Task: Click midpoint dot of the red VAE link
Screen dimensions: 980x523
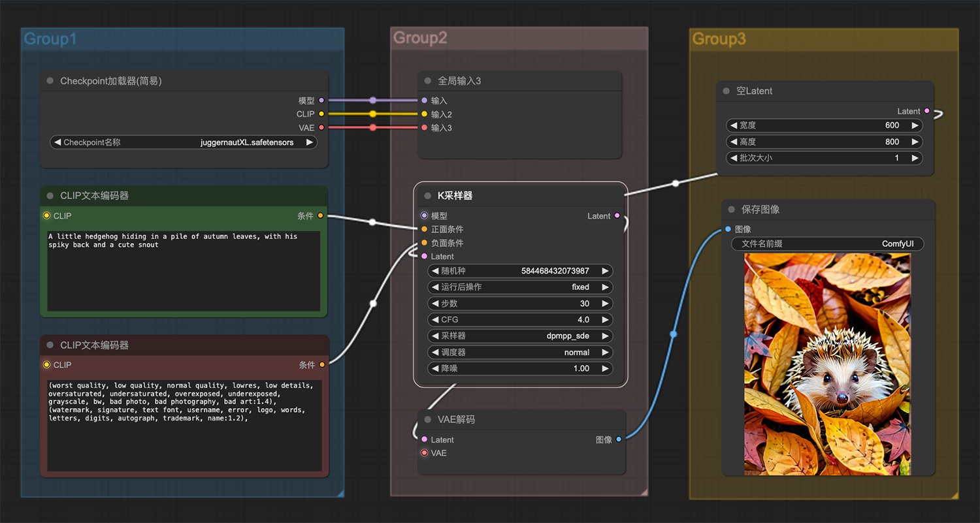Action: [373, 127]
